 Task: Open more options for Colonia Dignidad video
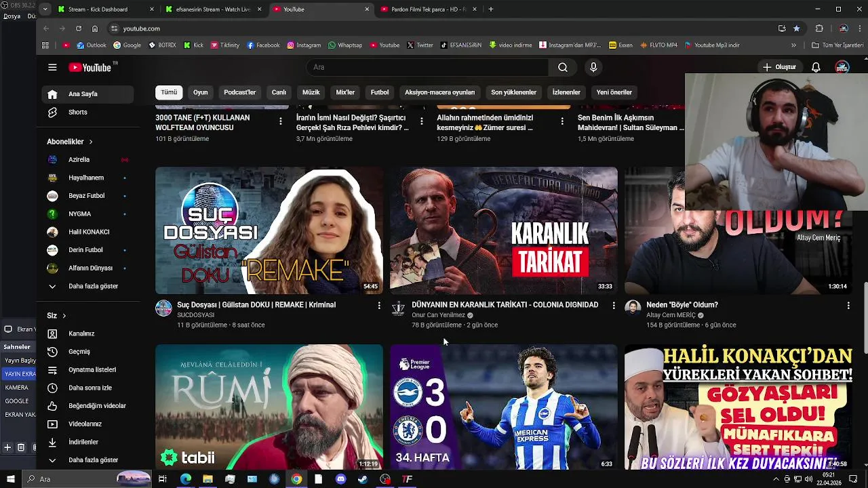point(614,306)
